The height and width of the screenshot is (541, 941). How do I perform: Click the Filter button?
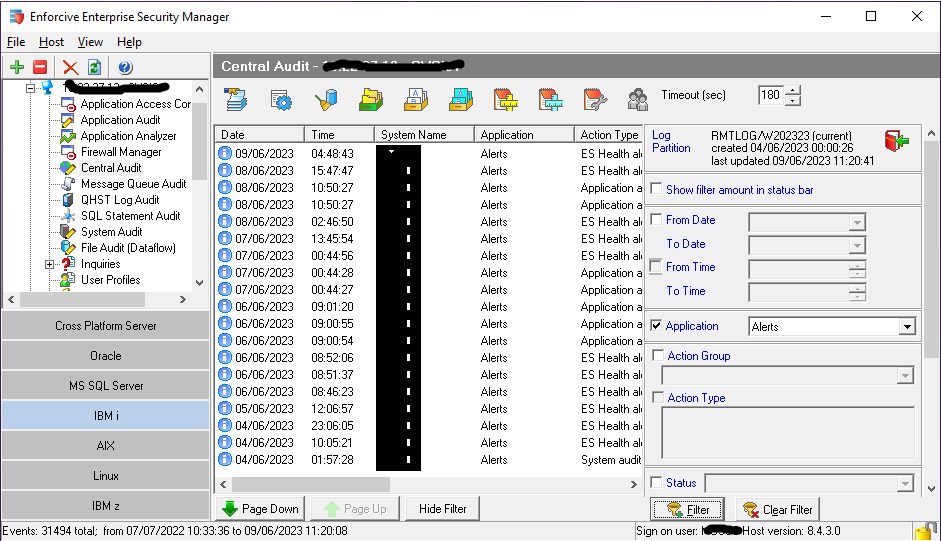pyautogui.click(x=687, y=510)
